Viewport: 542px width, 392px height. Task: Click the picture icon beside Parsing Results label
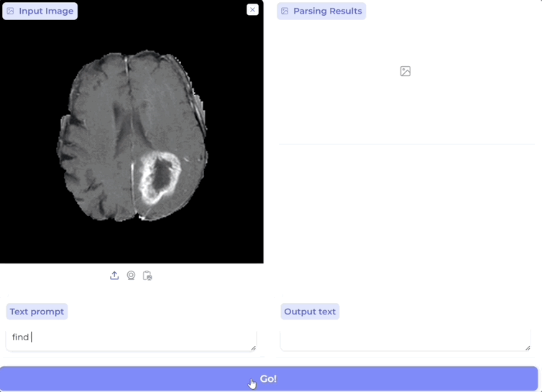(285, 11)
